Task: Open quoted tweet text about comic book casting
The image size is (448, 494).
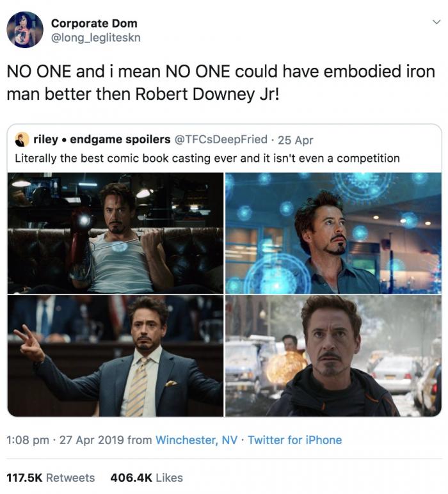Action: pyautogui.click(x=207, y=157)
